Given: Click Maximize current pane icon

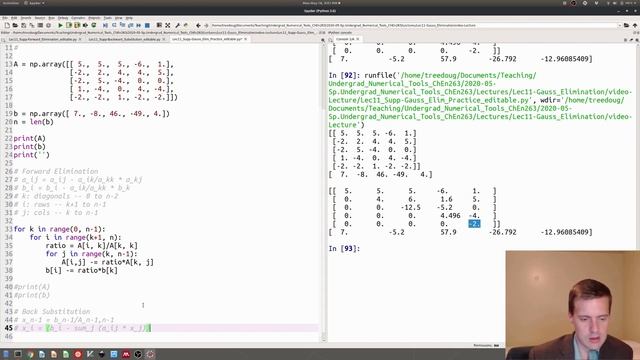Looking at the screenshot, I should click(x=159, y=25).
